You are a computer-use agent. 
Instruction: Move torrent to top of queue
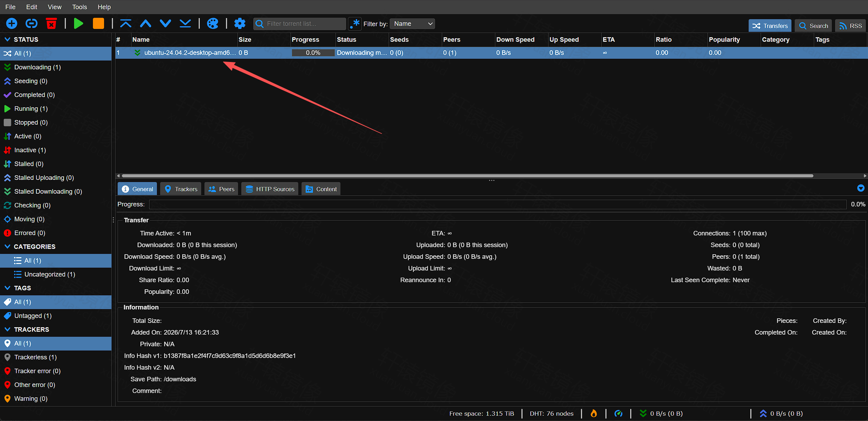[126, 24]
